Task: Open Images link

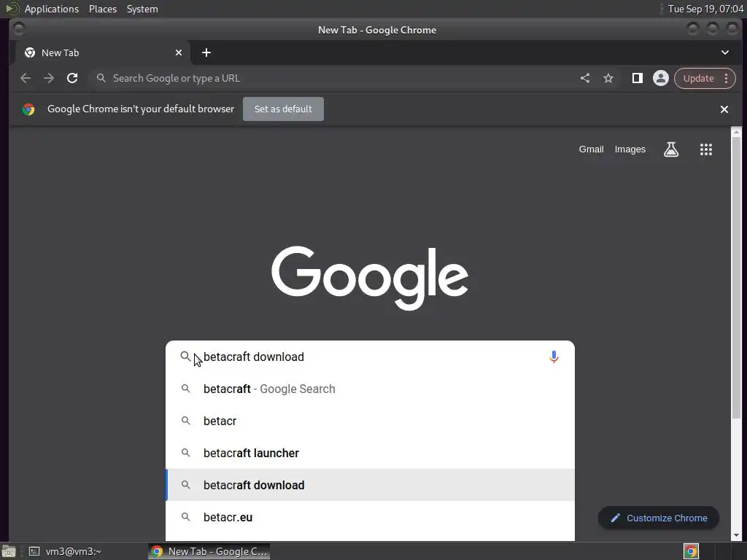Action: point(630,149)
